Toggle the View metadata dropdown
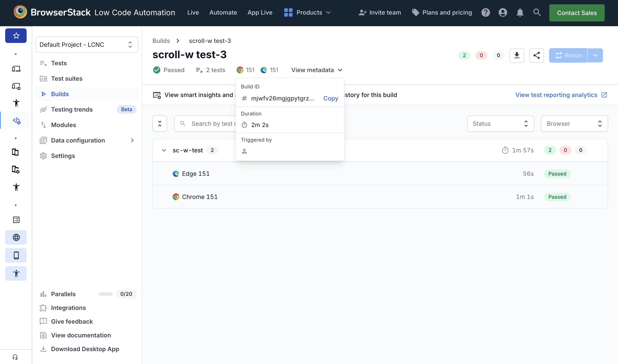Viewport: 618px width, 364px height. click(x=317, y=70)
